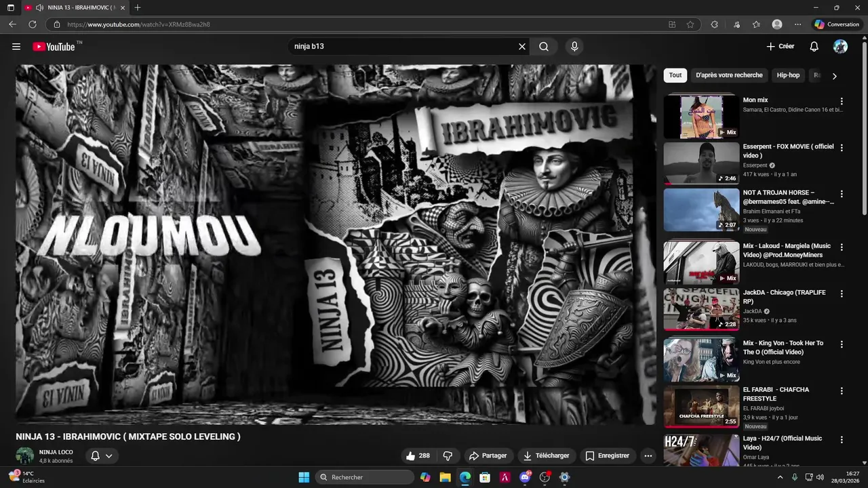This screenshot has width=868, height=488.
Task: Open Edge profile avatar
Action: 777,24
